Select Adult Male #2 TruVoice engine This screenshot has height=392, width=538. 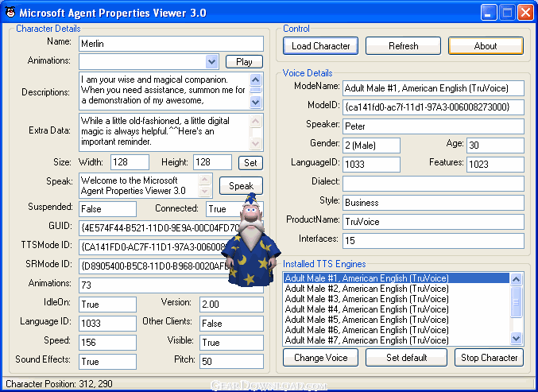(397, 289)
